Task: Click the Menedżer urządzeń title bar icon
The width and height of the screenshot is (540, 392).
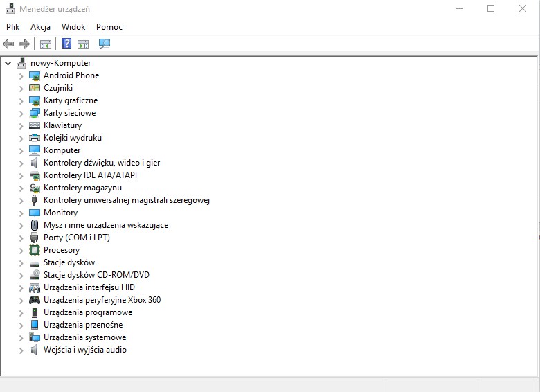Action: 10,8
